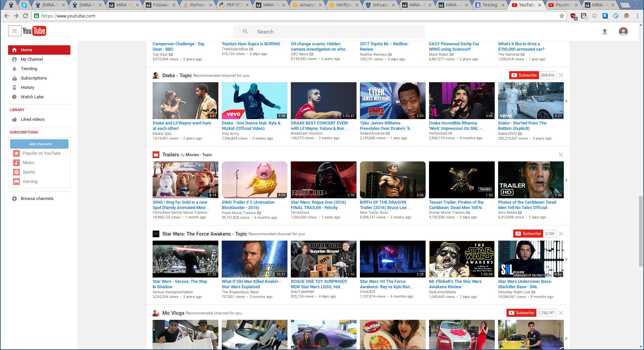Open 'Movies - Topic' channel link
Image resolution: width=644 pixels, height=350 pixels.
[199, 155]
